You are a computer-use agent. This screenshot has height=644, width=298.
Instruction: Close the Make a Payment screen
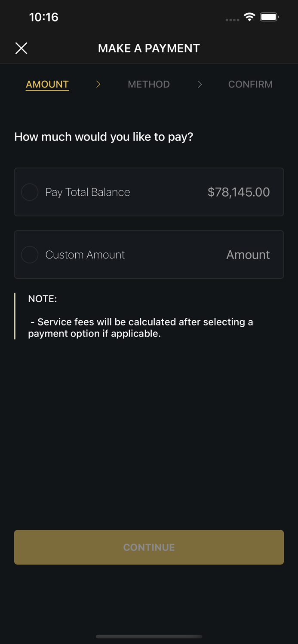21,48
